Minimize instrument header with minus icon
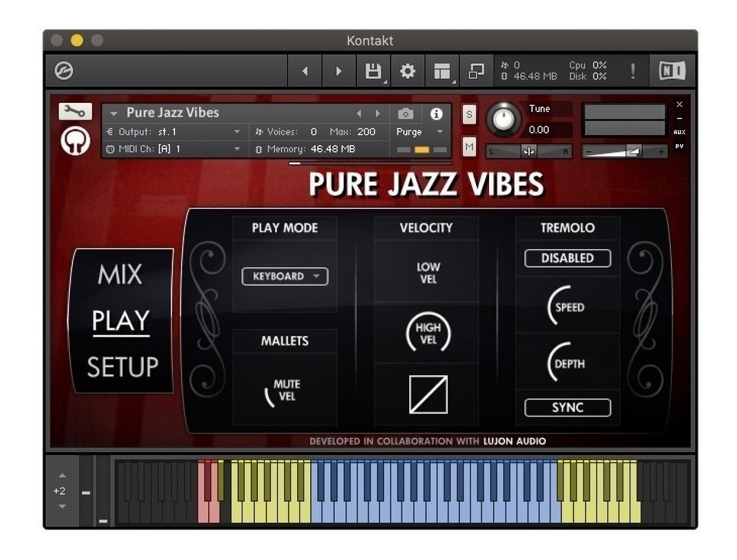737x560 pixels. 679,118
